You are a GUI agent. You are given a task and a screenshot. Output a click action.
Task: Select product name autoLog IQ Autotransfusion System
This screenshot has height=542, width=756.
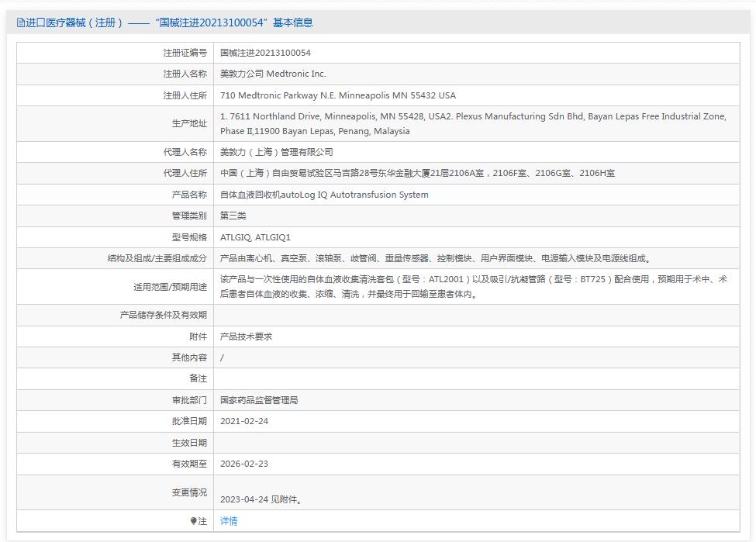tap(324, 195)
